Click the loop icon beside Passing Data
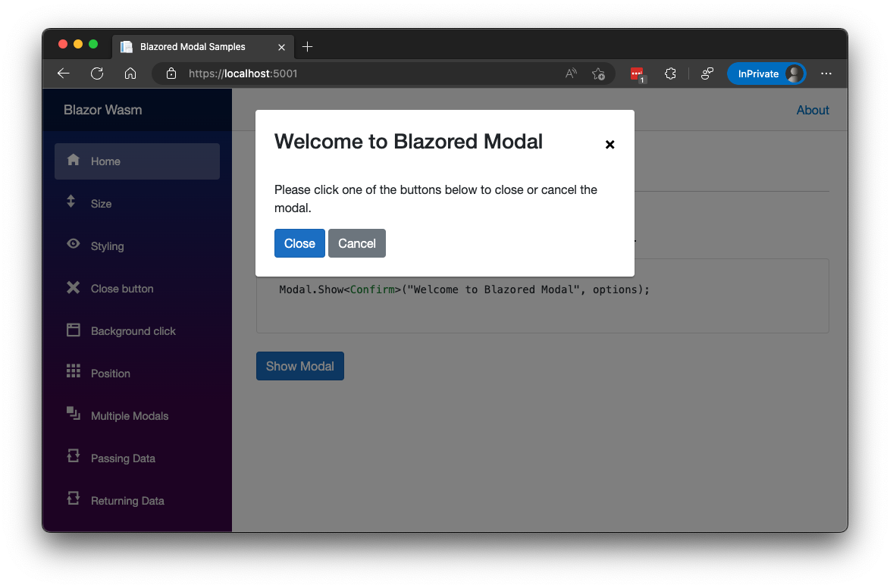 (x=74, y=455)
